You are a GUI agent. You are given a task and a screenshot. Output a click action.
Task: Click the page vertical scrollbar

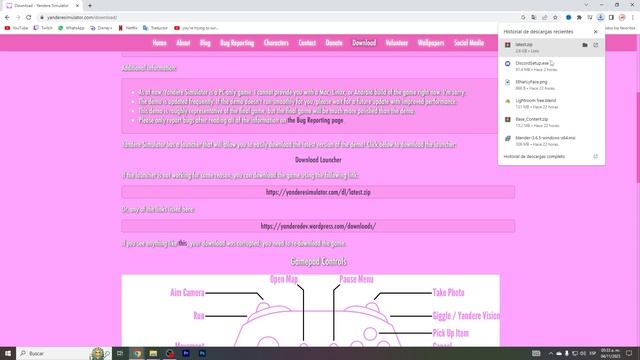click(638, 139)
